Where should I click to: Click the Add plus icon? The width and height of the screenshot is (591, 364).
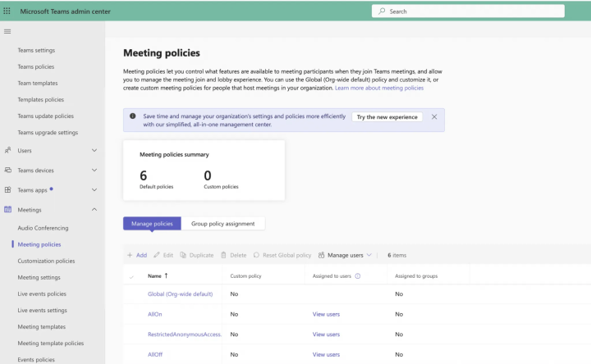[x=130, y=255]
